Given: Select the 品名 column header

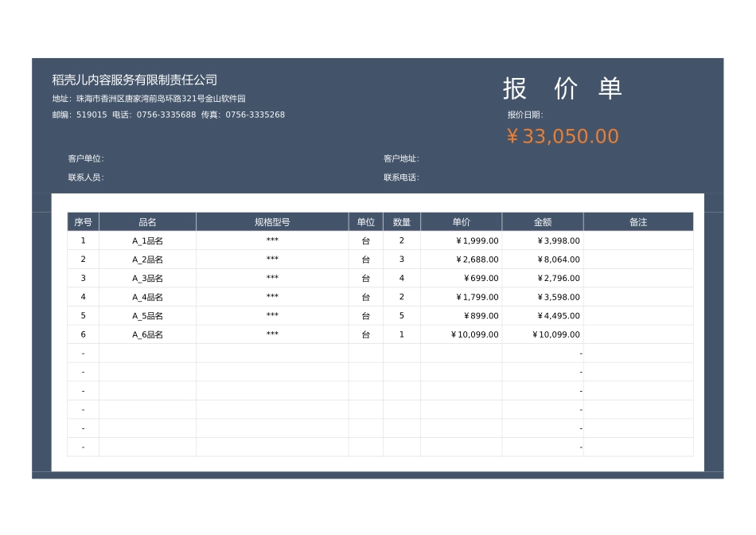Looking at the screenshot, I should (146, 221).
